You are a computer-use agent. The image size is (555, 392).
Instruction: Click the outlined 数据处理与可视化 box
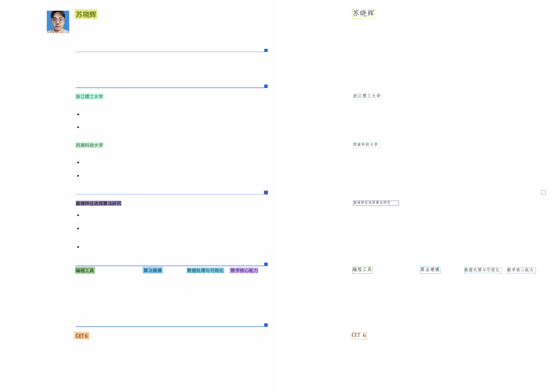point(483,270)
